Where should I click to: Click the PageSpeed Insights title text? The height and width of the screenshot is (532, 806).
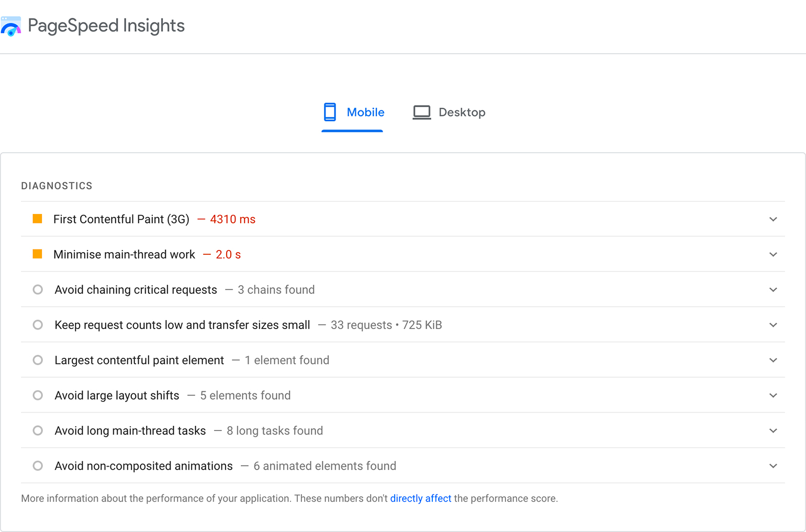tap(106, 26)
